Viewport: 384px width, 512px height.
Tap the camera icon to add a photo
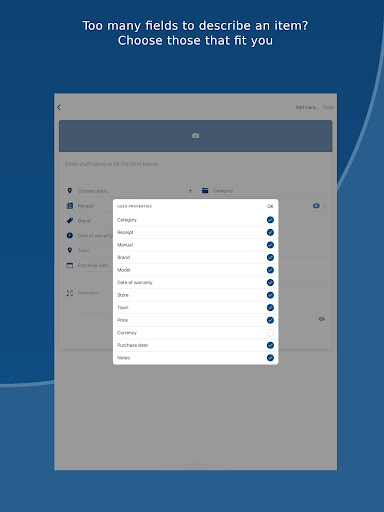coord(196,136)
